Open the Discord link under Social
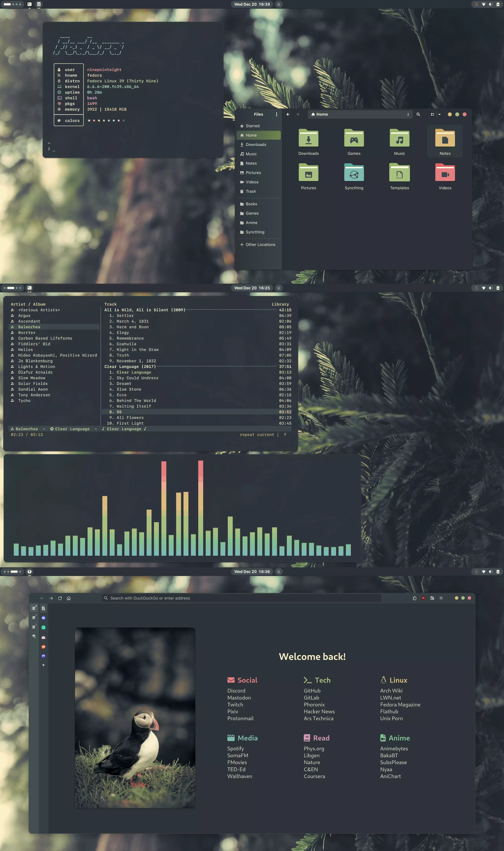 [x=236, y=691]
